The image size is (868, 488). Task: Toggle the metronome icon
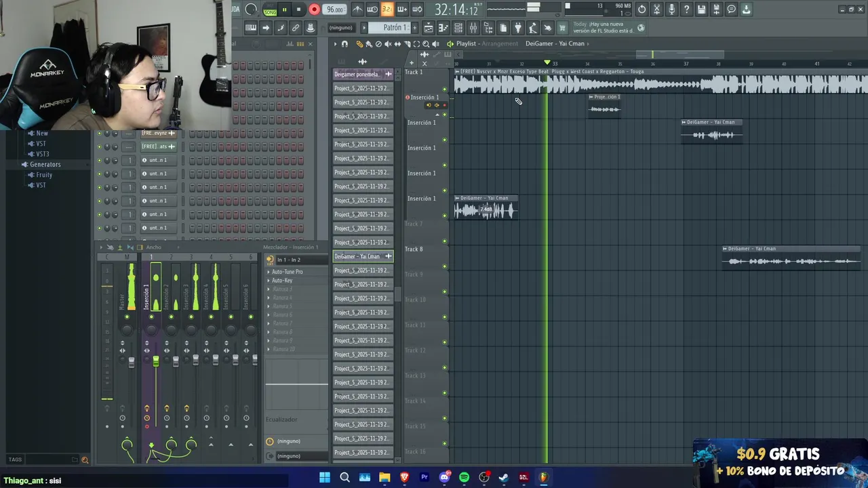point(357,9)
